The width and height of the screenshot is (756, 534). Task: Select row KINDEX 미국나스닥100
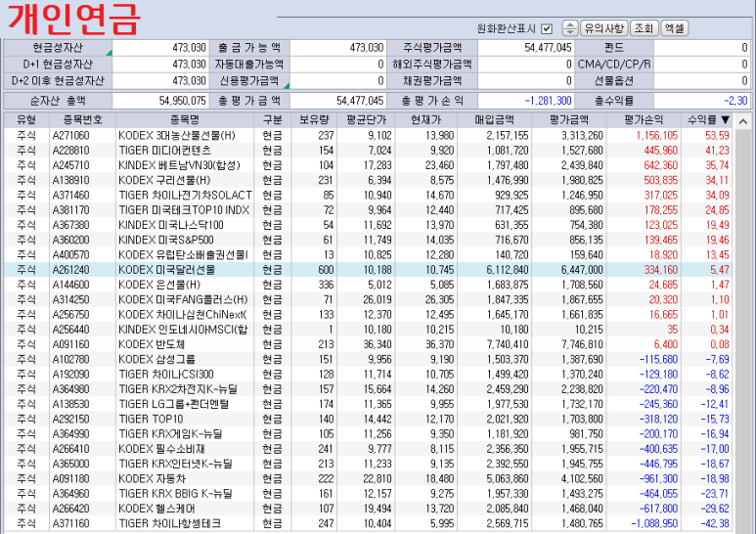tap(369, 225)
